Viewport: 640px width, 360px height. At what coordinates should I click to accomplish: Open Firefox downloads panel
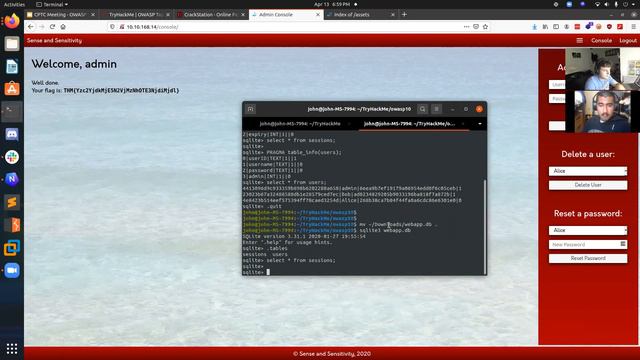pos(534,27)
